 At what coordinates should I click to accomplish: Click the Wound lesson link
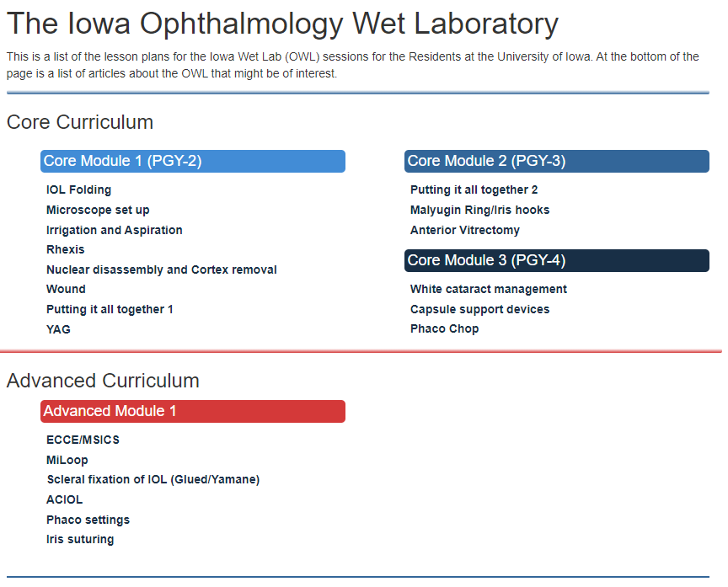click(66, 290)
